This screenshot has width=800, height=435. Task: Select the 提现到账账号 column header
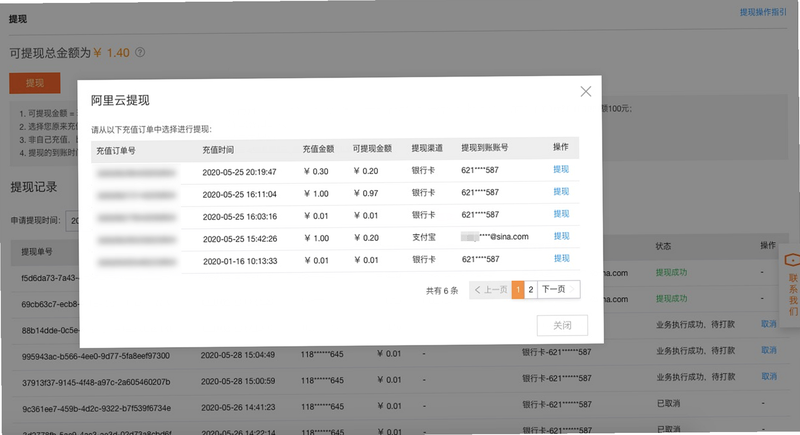click(x=484, y=148)
